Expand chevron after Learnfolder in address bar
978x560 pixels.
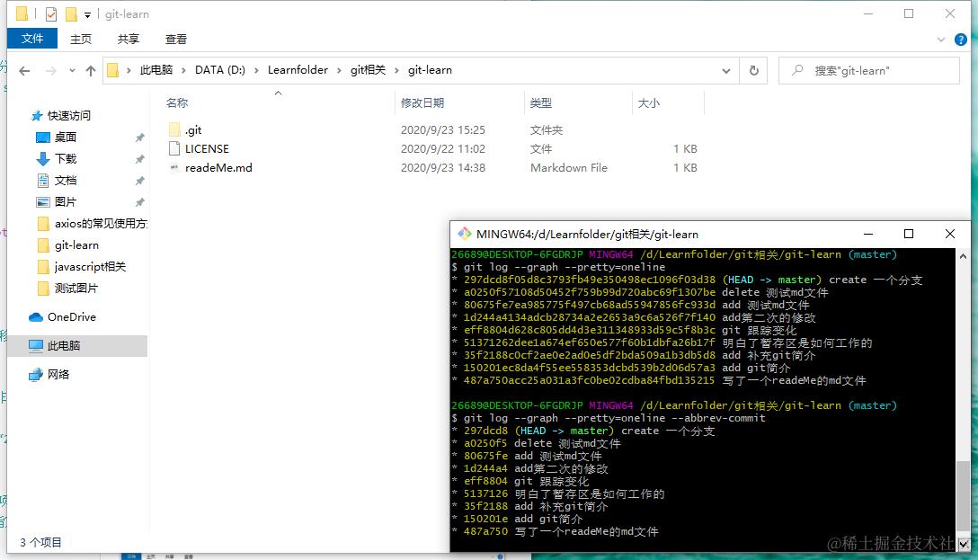339,70
